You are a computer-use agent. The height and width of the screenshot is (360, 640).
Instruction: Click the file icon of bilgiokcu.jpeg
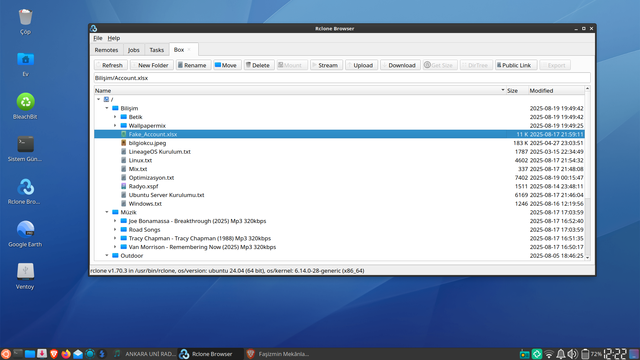[x=124, y=143]
